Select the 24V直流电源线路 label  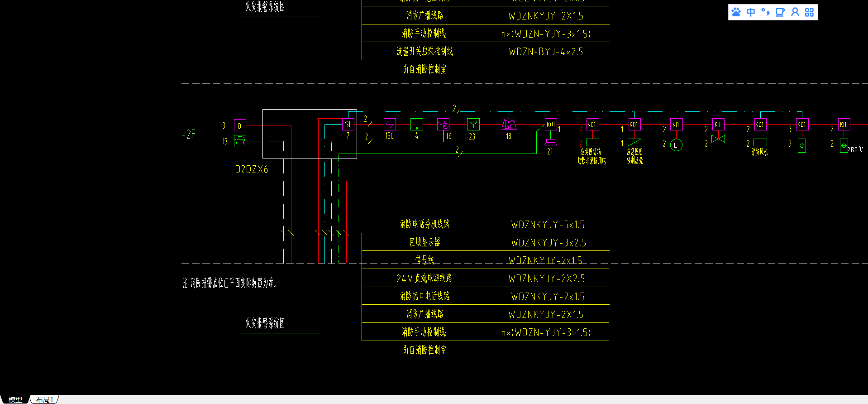(x=424, y=278)
